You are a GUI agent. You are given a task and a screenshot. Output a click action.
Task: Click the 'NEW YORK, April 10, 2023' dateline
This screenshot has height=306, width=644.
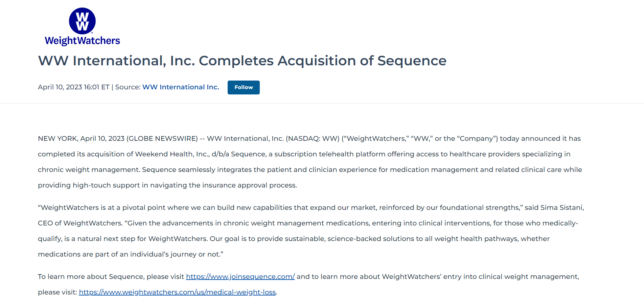(81, 138)
